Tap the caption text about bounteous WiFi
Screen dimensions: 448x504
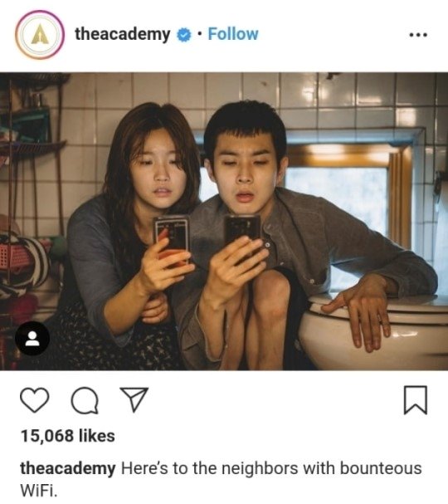tap(221, 479)
